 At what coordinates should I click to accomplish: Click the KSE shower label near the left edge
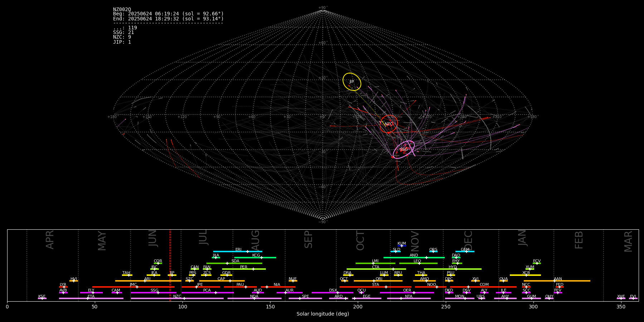[x=42, y=297]
